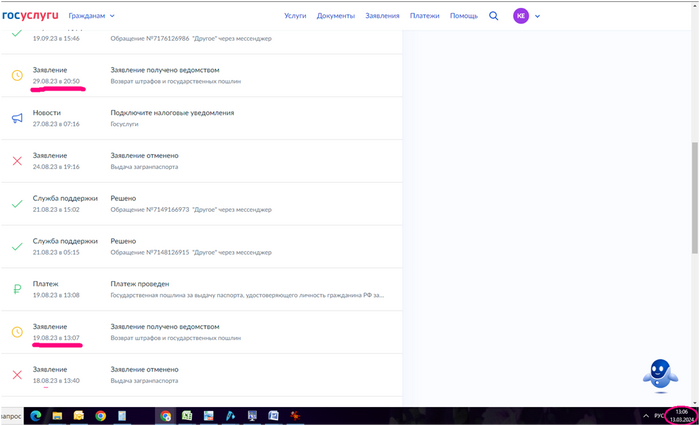Go to the Заявления menu
700x426 pixels.
382,16
